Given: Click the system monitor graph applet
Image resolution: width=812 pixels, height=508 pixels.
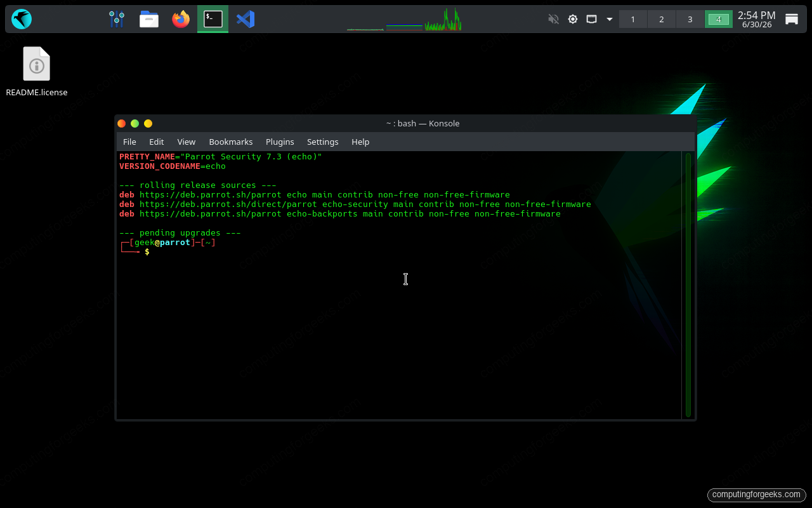Looking at the screenshot, I should [404, 19].
